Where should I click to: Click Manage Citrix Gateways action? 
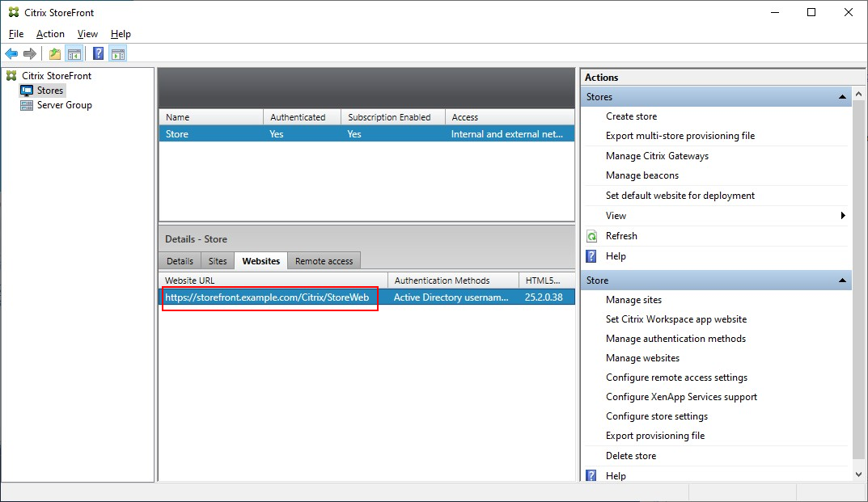[657, 155]
